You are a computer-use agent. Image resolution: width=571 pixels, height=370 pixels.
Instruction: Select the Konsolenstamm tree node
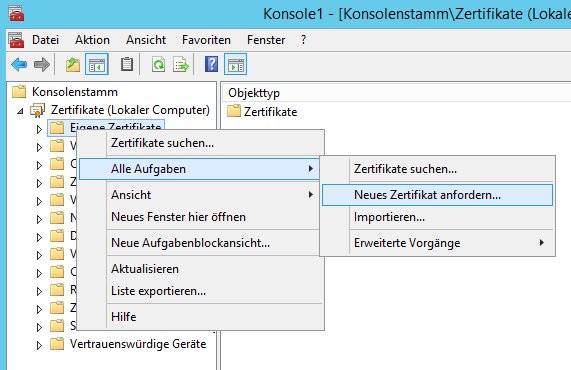click(x=75, y=92)
